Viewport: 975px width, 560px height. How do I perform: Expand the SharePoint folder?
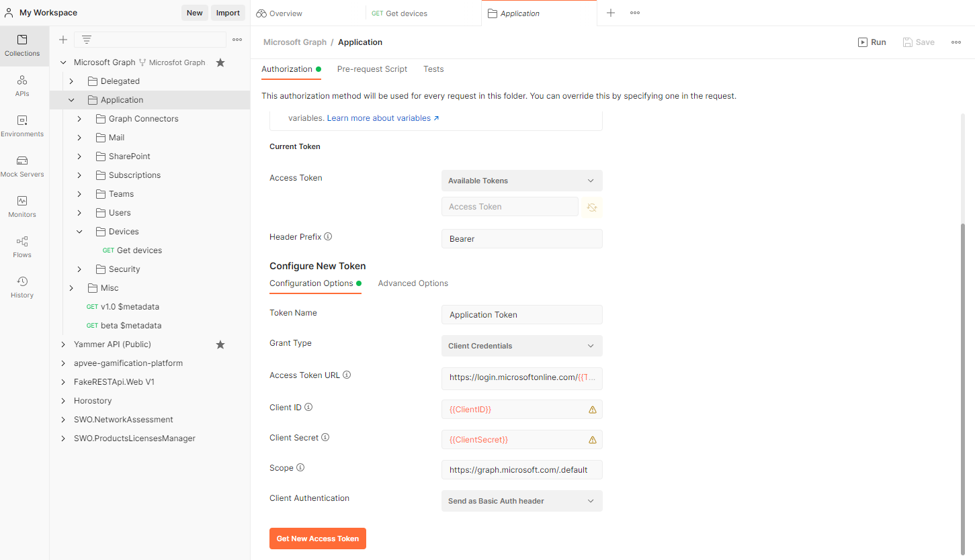[79, 156]
